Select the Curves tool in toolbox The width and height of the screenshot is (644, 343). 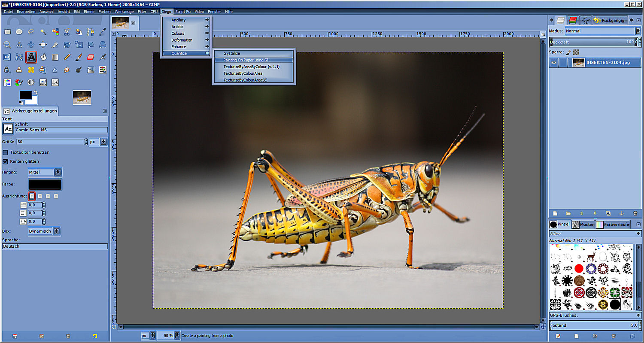point(55,82)
